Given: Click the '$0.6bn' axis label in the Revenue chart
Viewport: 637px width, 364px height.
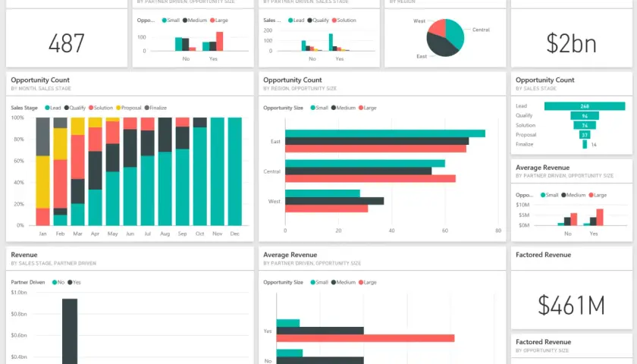Looking at the screenshot, I should coord(19,335).
